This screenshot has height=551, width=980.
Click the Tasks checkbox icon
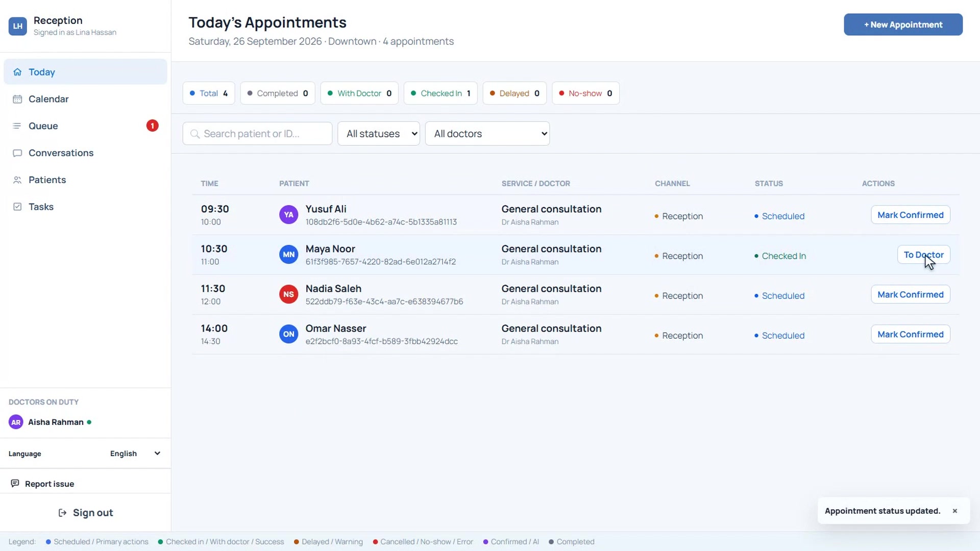[x=17, y=207]
